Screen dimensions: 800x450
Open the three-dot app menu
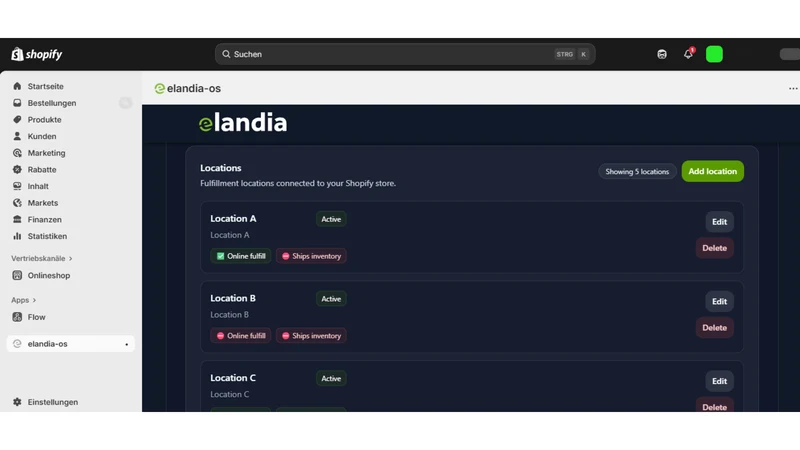point(793,88)
